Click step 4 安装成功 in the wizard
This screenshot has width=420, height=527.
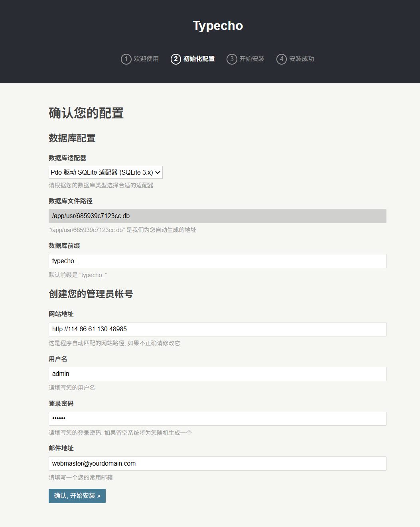(x=296, y=59)
